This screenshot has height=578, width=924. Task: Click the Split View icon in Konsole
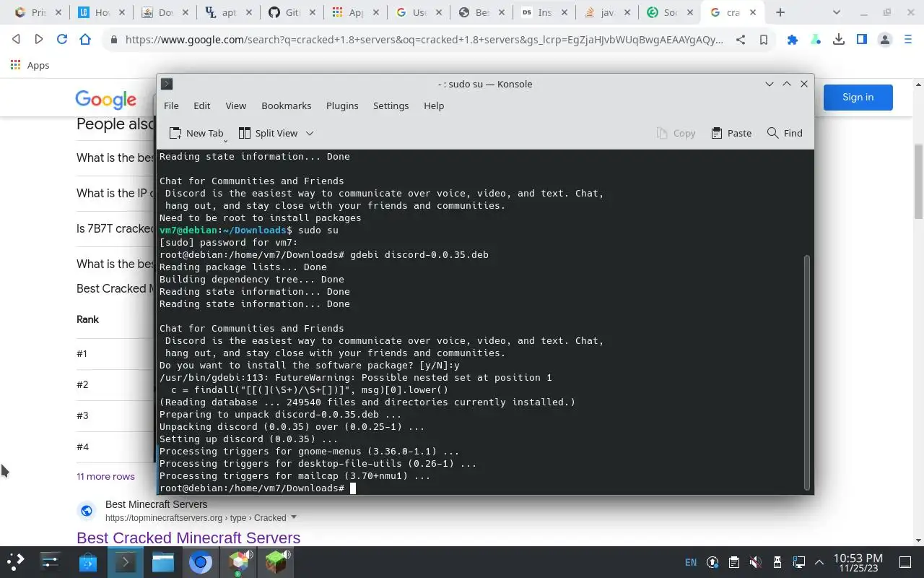pos(245,133)
